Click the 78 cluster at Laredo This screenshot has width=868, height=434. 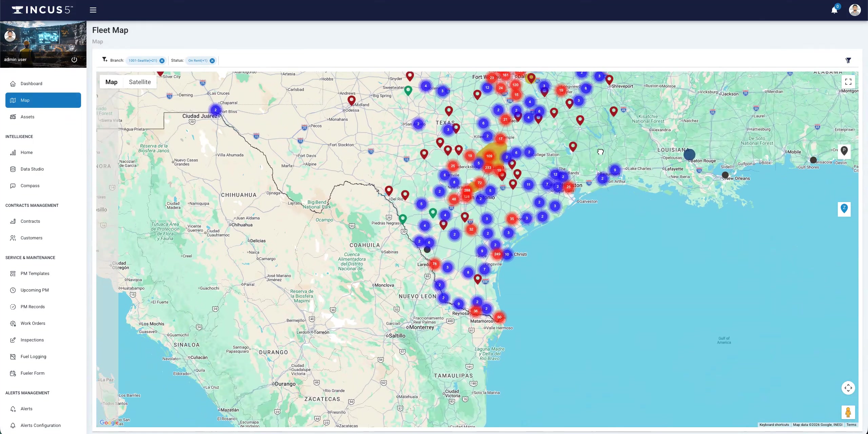point(434,264)
